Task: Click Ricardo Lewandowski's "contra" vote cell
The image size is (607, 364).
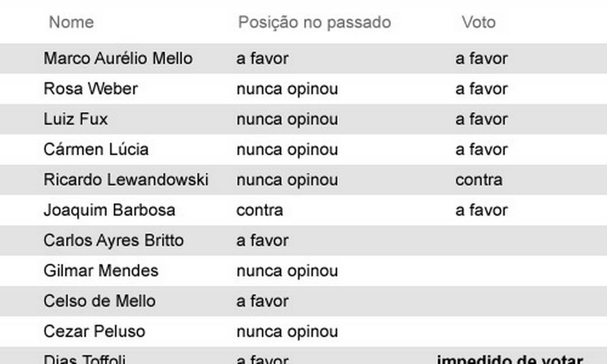Action: [x=478, y=180]
